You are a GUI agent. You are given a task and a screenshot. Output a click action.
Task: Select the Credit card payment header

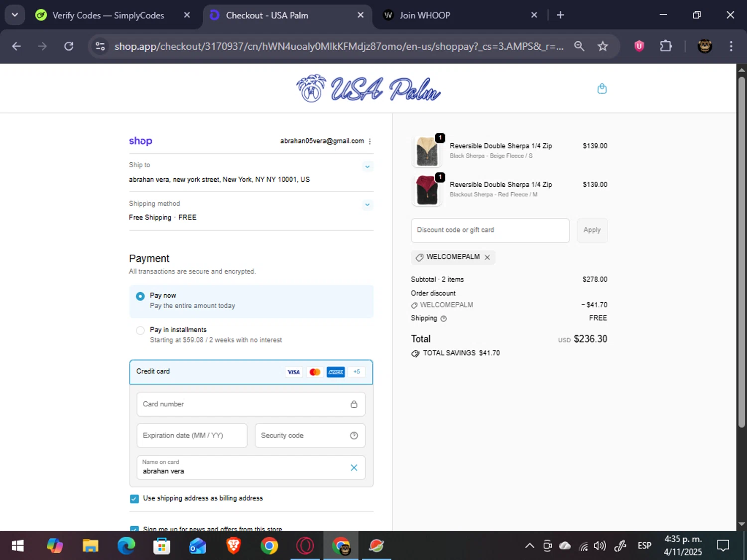click(251, 372)
